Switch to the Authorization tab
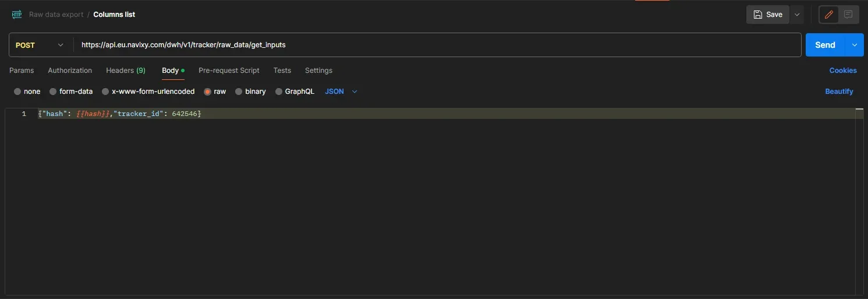868x299 pixels. [x=70, y=71]
